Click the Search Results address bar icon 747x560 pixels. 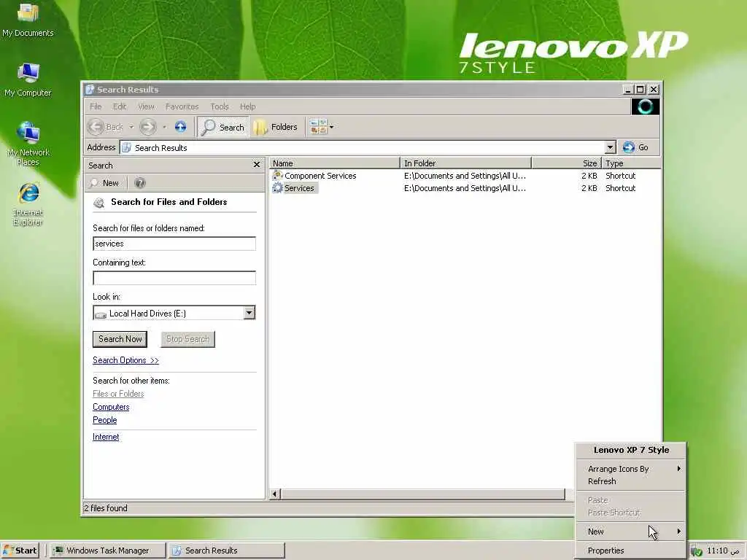[127, 147]
